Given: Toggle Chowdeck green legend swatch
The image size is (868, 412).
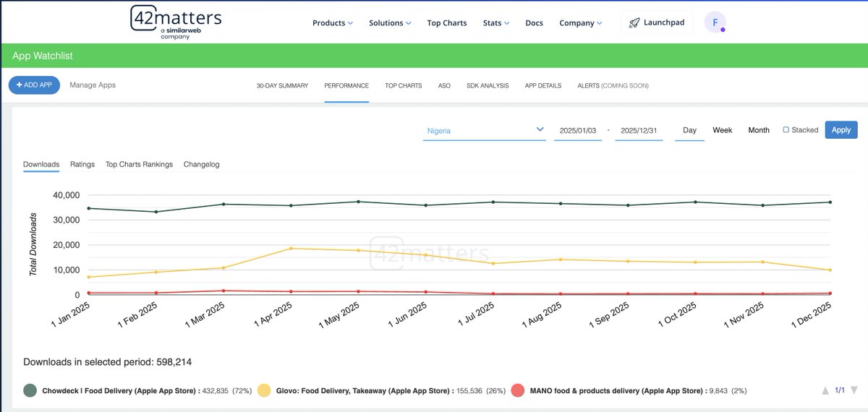Looking at the screenshot, I should [x=30, y=390].
